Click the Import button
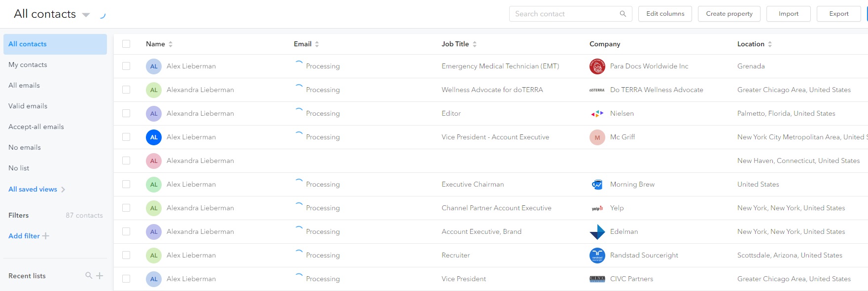868x291 pixels. tap(789, 14)
